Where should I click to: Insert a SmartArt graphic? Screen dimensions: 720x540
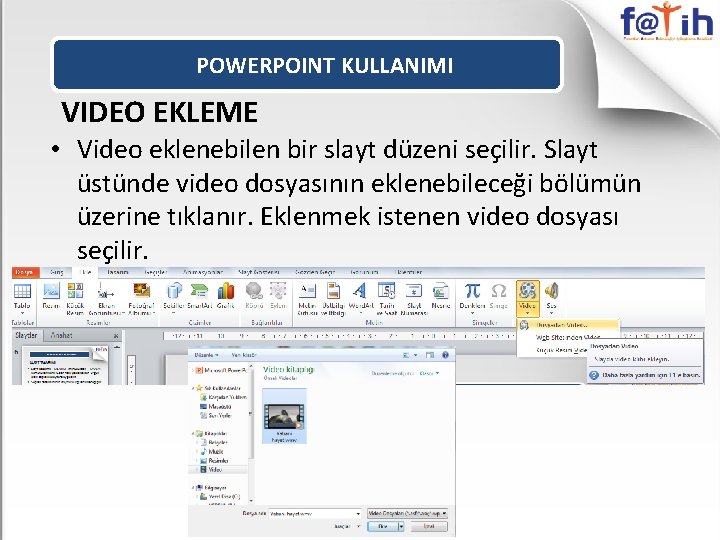point(199,296)
